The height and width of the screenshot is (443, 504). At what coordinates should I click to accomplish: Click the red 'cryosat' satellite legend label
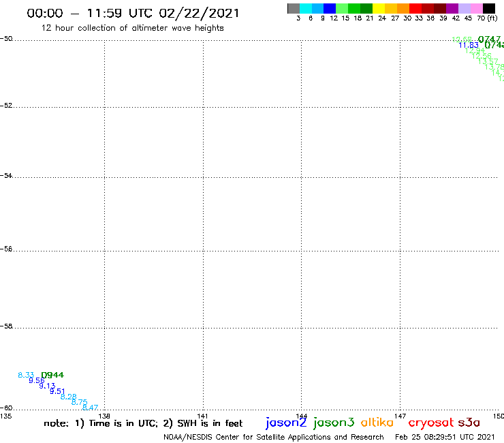pyautogui.click(x=431, y=423)
